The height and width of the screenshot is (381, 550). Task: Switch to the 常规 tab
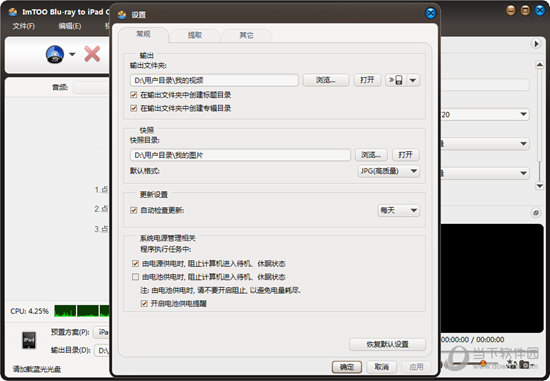[x=143, y=34]
